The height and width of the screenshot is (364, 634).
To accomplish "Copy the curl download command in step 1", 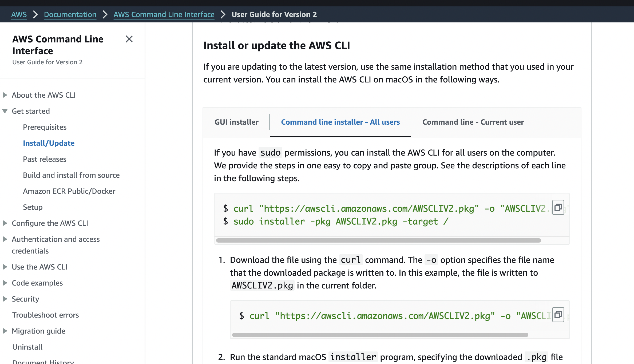I will [558, 315].
